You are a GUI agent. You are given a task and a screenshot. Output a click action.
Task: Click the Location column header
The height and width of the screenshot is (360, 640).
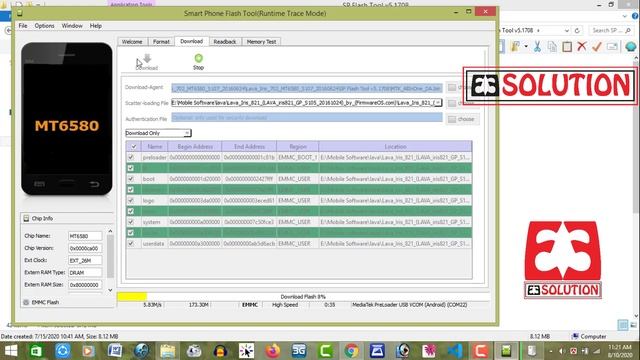coord(395,147)
